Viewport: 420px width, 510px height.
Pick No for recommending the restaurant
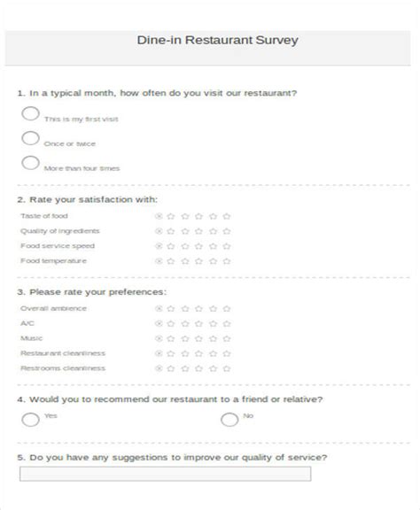229,420
